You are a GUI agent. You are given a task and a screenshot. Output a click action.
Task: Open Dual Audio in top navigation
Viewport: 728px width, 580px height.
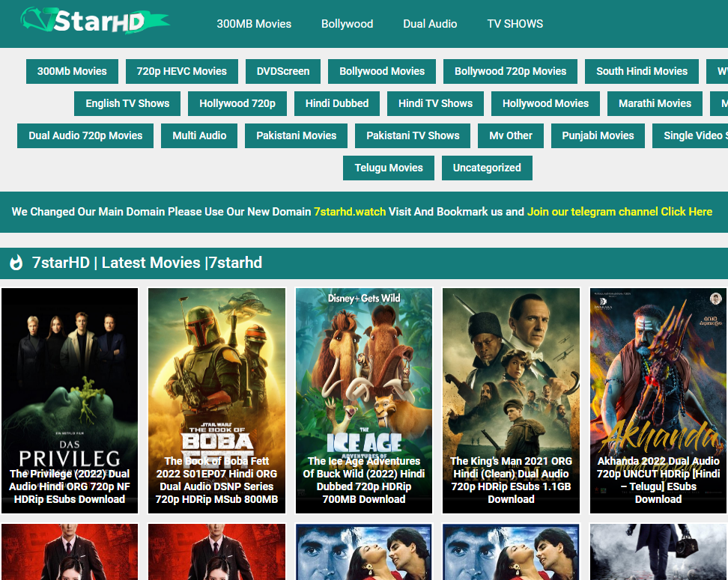(430, 24)
